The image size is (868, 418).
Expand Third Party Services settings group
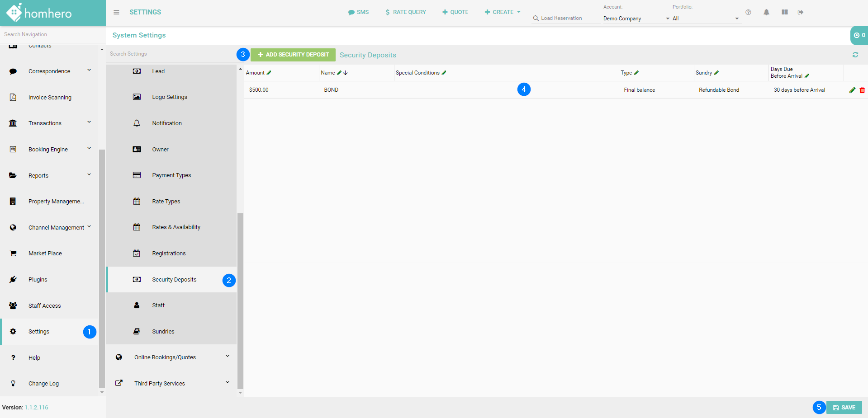(x=227, y=383)
